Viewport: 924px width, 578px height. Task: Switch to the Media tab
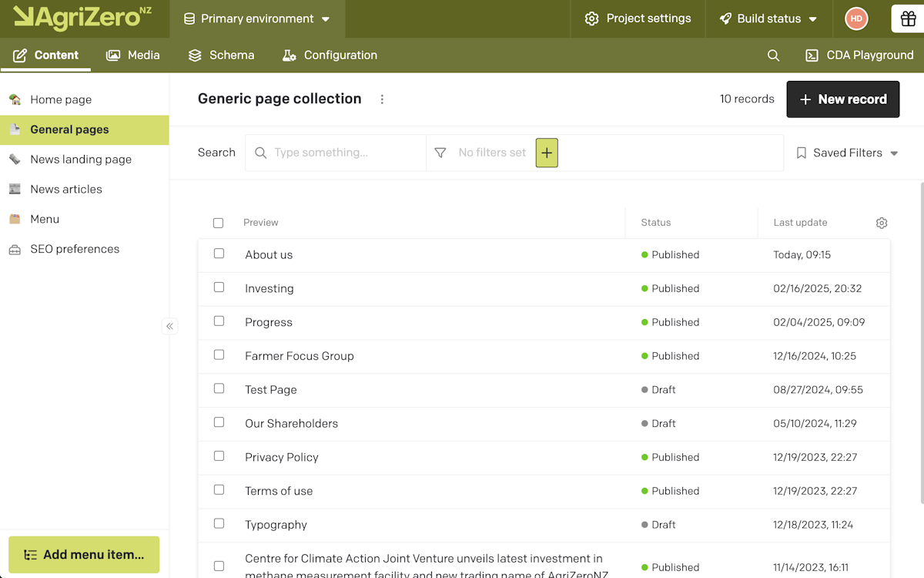(133, 55)
